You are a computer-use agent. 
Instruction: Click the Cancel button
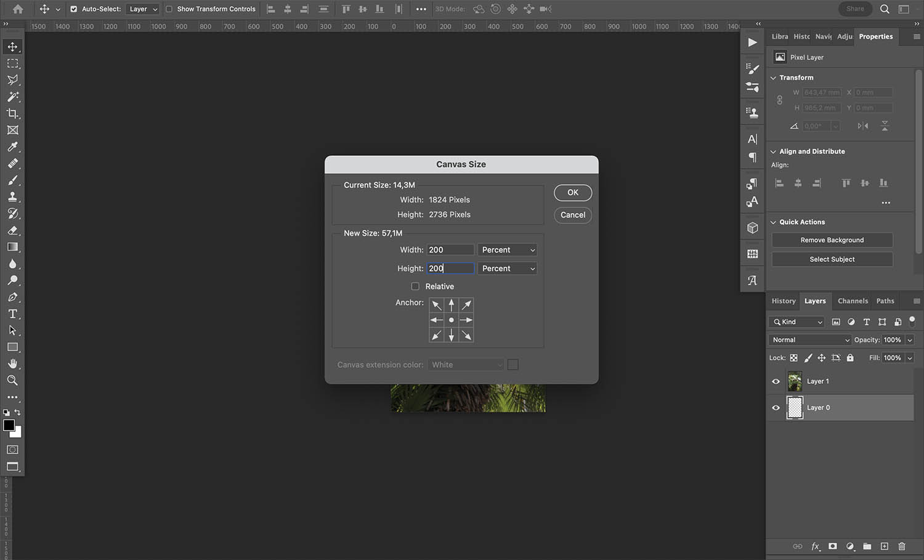point(572,214)
